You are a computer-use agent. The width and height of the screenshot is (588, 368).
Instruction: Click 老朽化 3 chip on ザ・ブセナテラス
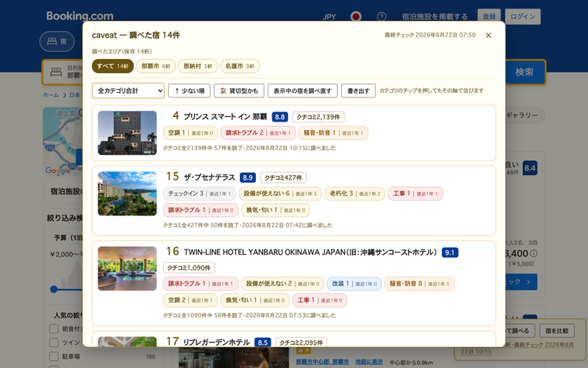click(x=355, y=194)
